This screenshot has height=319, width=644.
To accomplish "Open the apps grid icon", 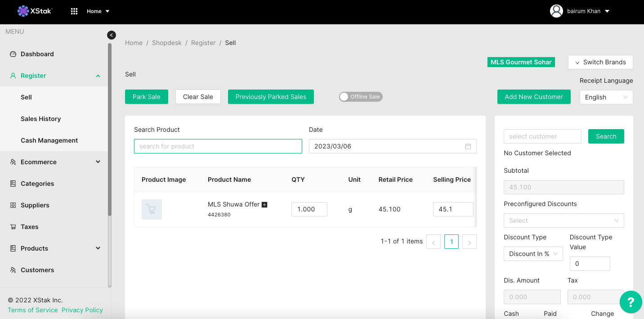I will coord(74,11).
